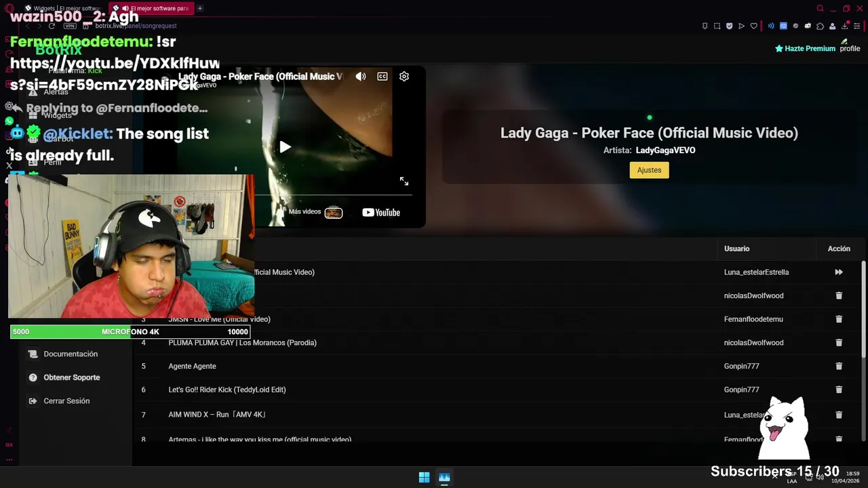
Task: Open the profile image in the header
Action: pos(850,46)
